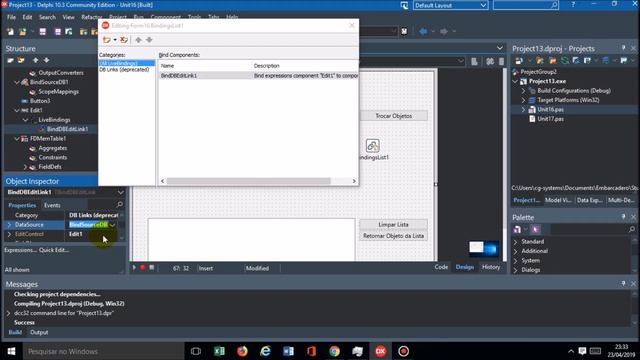This screenshot has height=360, width=640.
Task: Collapse BindSourceDB1 node in Structure tree
Action: point(17,82)
